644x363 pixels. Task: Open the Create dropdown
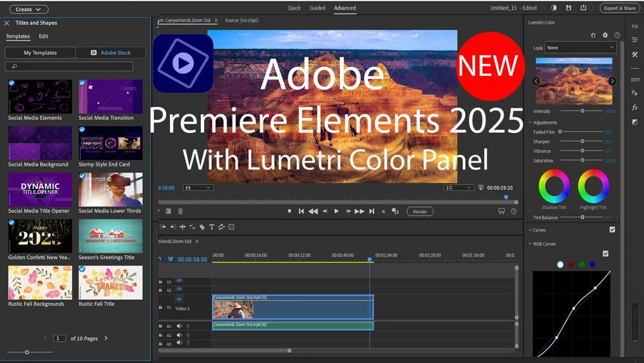28,9
